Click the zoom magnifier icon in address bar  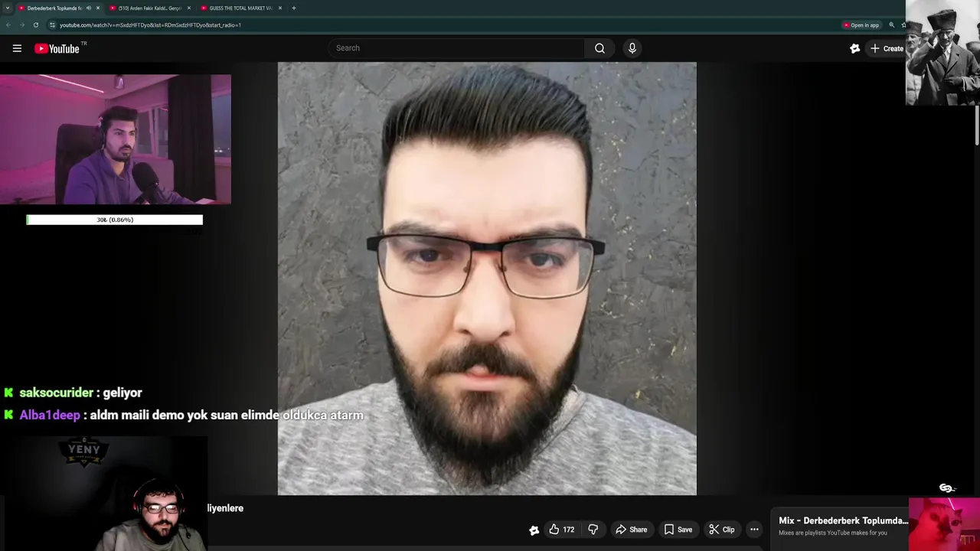tap(891, 25)
